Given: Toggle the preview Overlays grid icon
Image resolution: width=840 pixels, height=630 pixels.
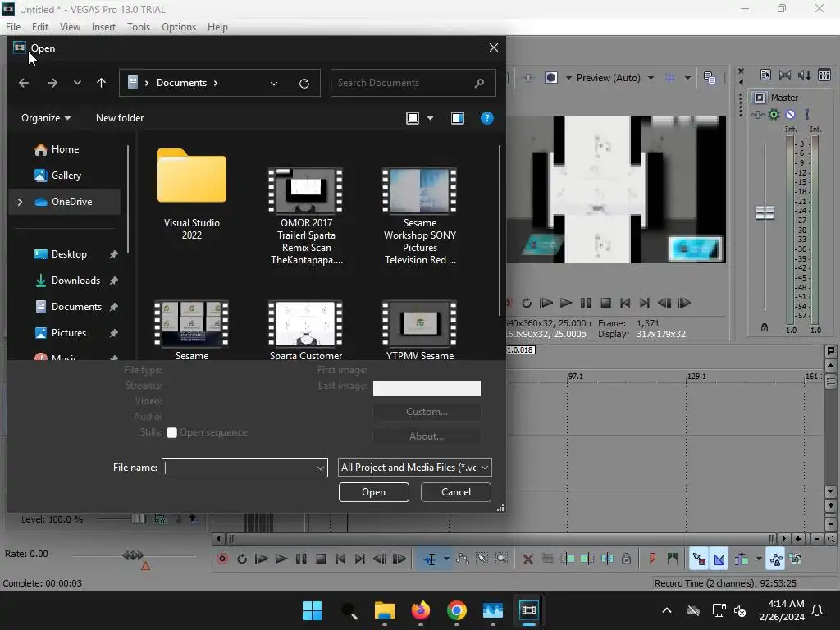Looking at the screenshot, I should coord(670,78).
